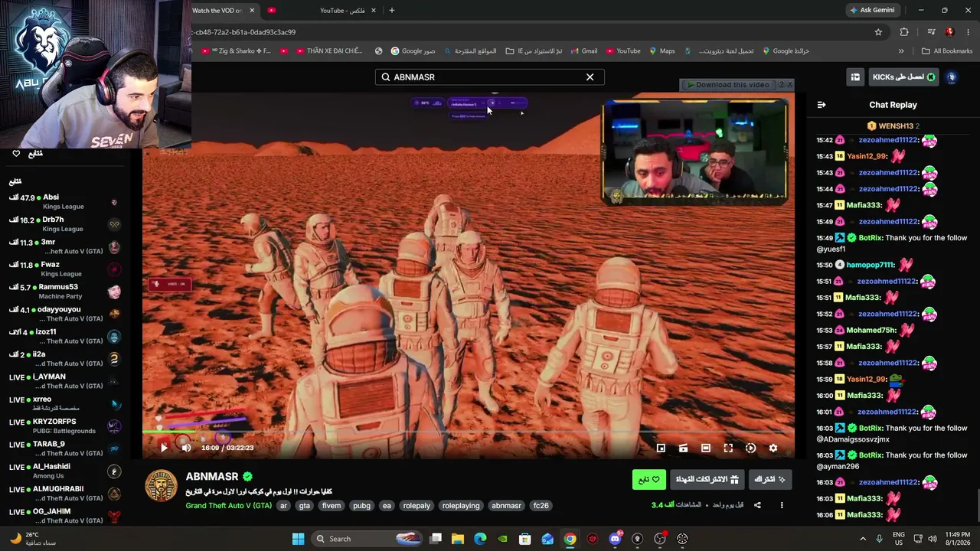Image resolution: width=980 pixels, height=551 pixels.
Task: Mute the video player volume
Action: pos(186,448)
